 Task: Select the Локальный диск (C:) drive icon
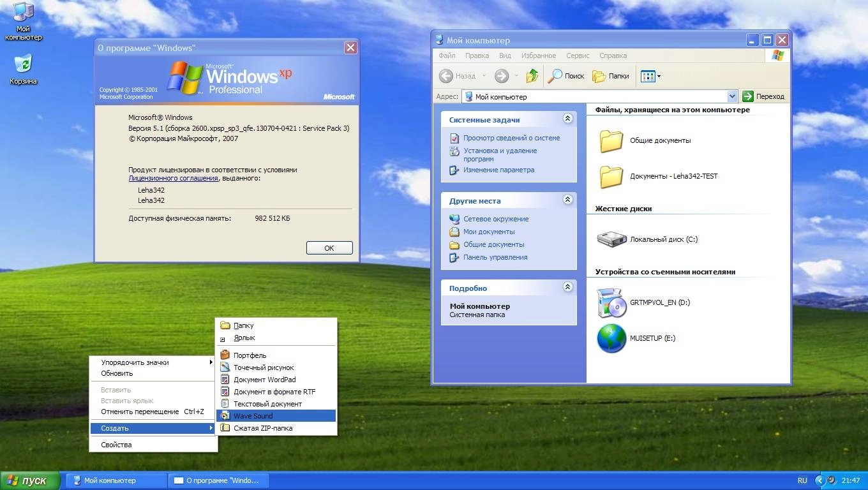(612, 239)
